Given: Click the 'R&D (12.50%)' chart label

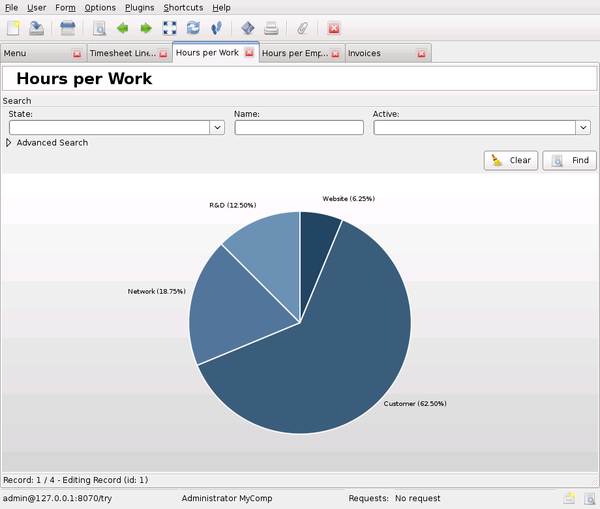Looking at the screenshot, I should click(233, 206).
